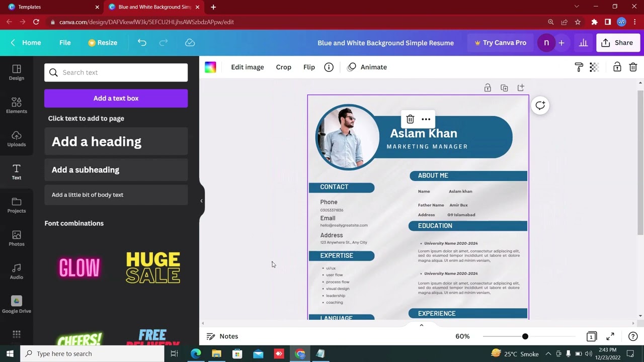Bookmark this page with star icon

point(578,22)
